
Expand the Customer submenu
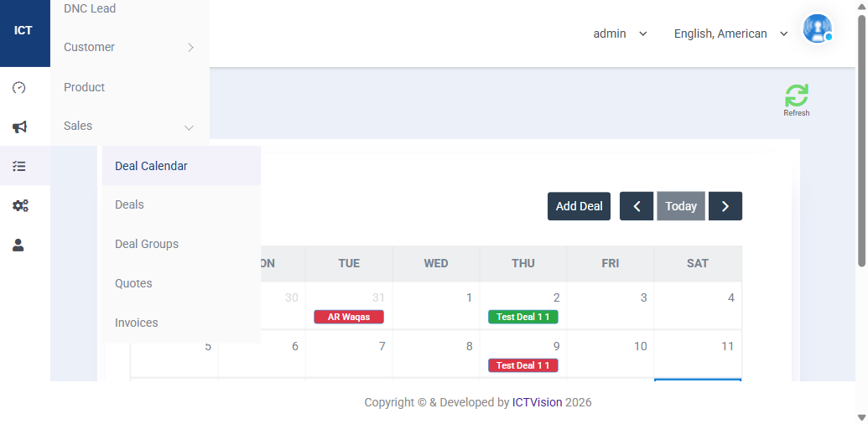tap(129, 48)
